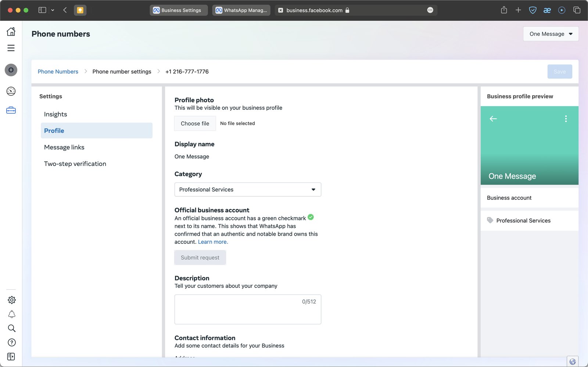
Task: Click the back arrow in profile preview
Action: 493,119
